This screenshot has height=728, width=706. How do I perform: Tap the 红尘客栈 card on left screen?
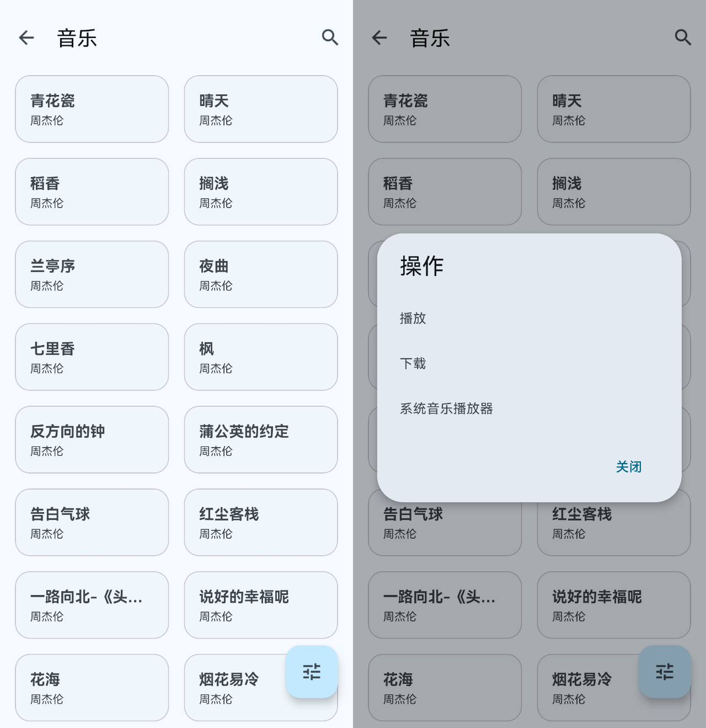[261, 523]
